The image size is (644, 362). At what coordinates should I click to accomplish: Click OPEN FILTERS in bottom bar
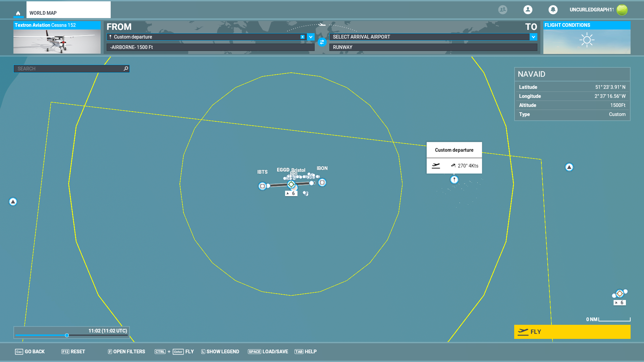pos(126,352)
